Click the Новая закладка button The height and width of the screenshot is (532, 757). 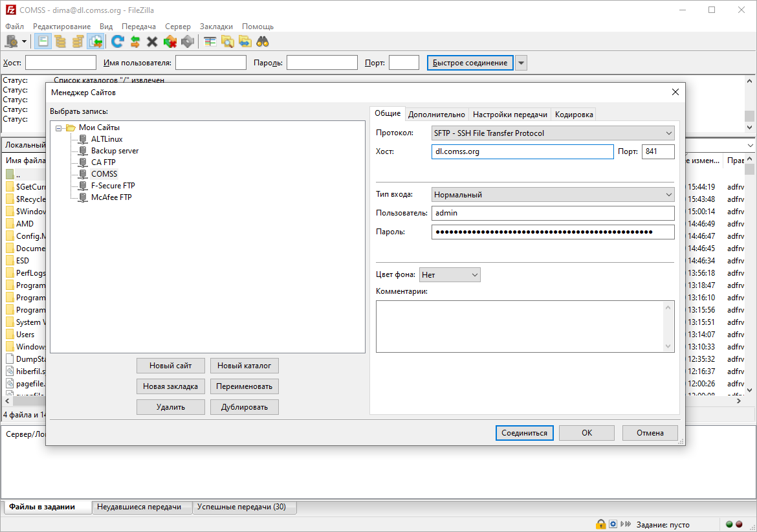pyautogui.click(x=170, y=386)
